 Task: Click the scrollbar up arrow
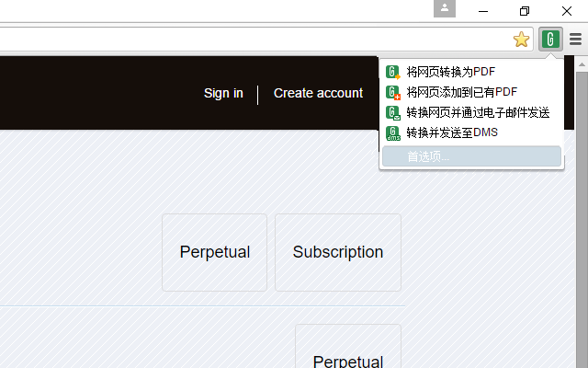pyautogui.click(x=582, y=64)
